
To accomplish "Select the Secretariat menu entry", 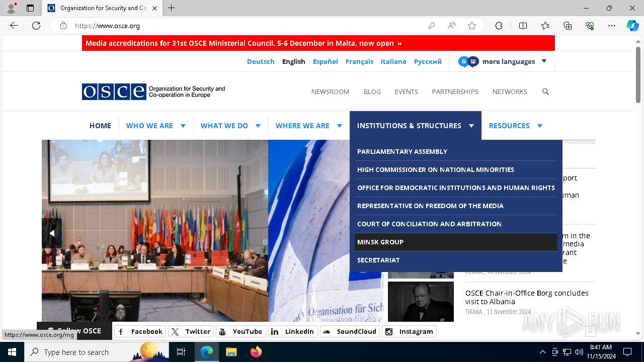I will 456,260.
